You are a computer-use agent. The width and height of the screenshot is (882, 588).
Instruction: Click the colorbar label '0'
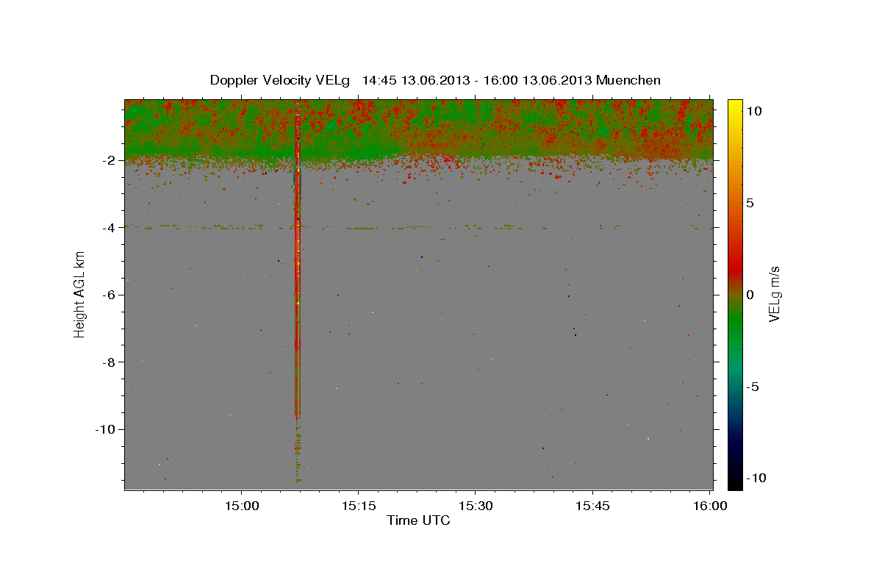pos(750,295)
